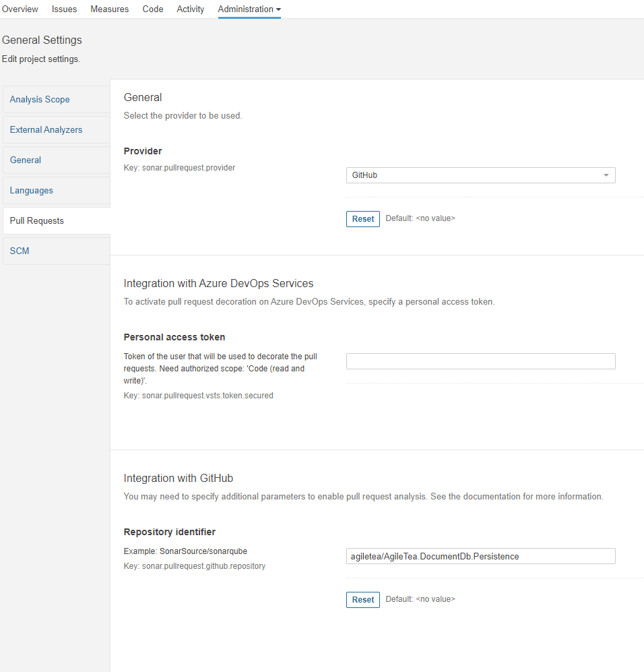Go to the Issues tab

(x=64, y=9)
